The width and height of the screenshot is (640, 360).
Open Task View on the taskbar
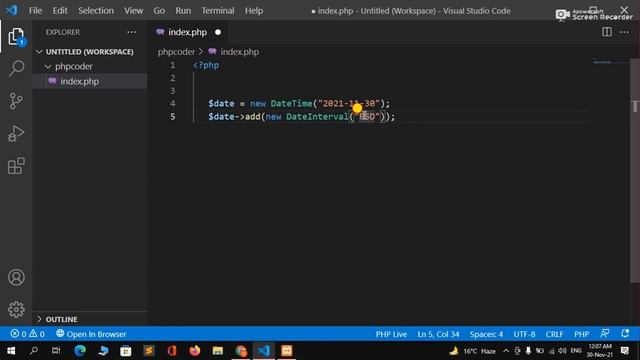56,351
